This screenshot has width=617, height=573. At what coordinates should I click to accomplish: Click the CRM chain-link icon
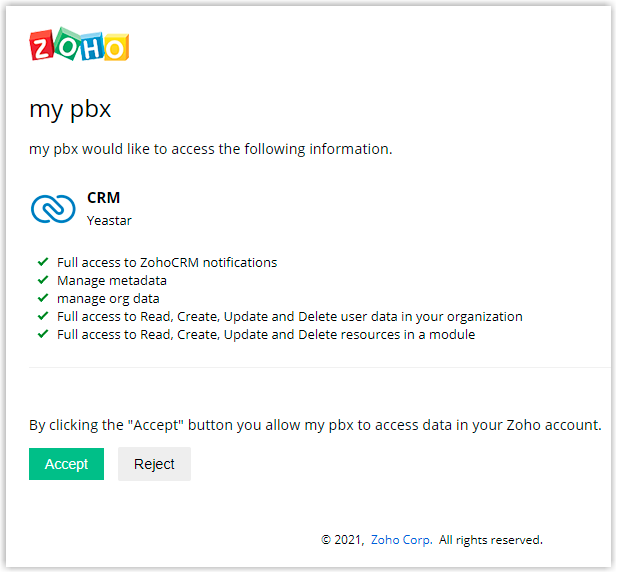pos(53,208)
